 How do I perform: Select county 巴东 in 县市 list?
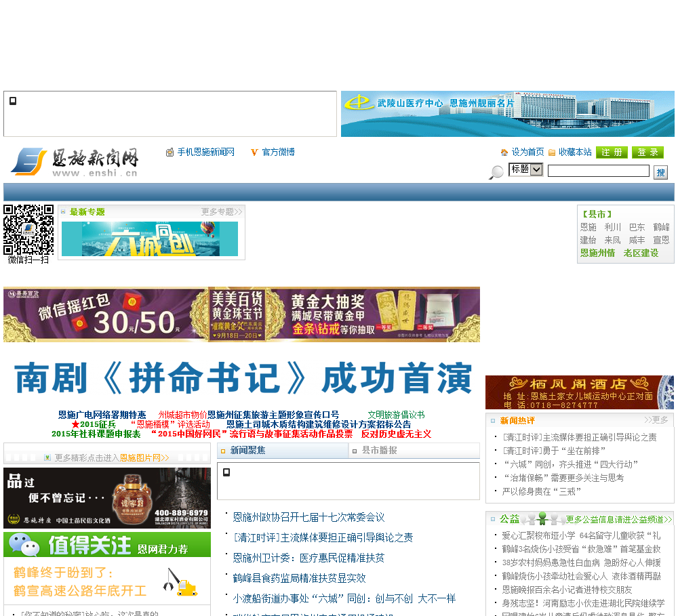637,228
